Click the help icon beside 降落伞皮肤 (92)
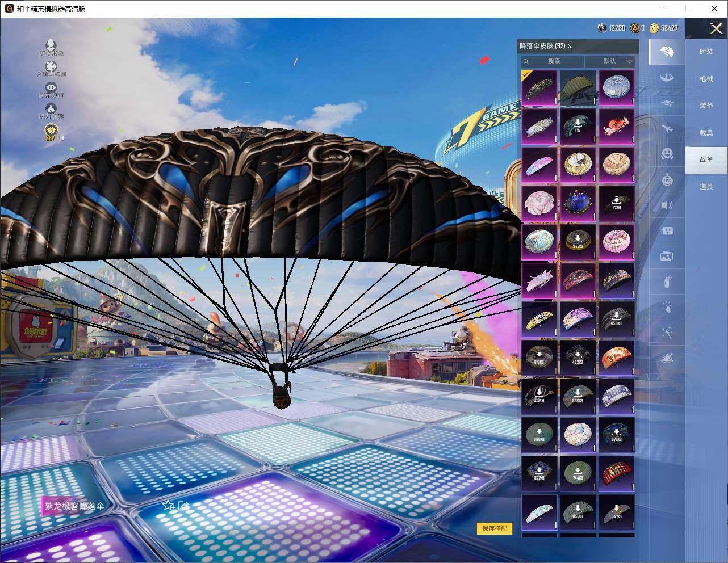728x563 pixels. pos(570,46)
